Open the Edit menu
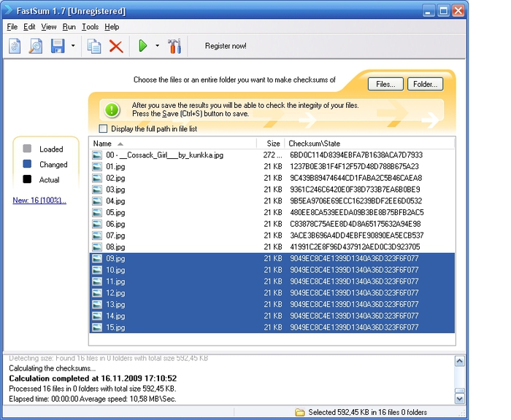 [29, 27]
